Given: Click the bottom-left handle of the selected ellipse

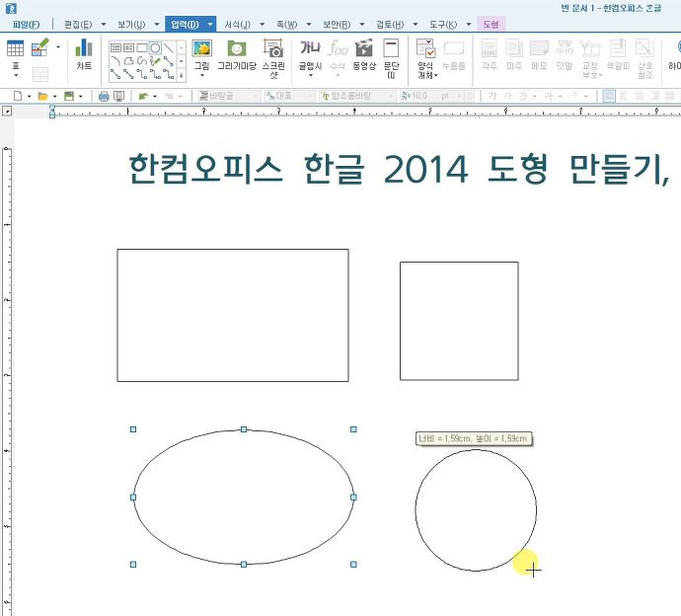Looking at the screenshot, I should (133, 564).
